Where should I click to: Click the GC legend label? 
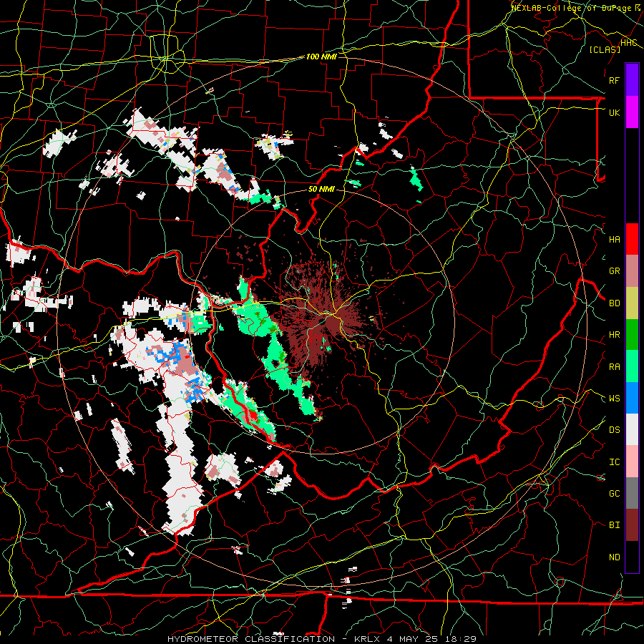tap(615, 494)
